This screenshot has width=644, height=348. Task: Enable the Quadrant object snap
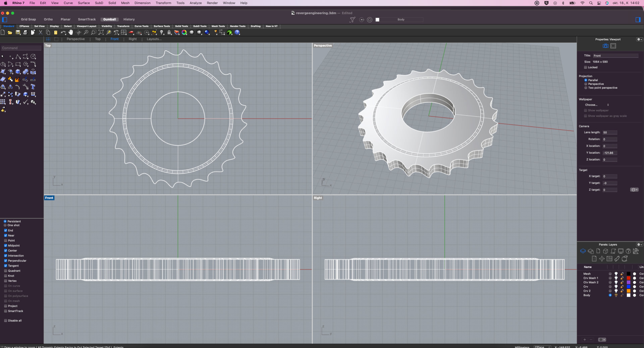tap(6, 271)
